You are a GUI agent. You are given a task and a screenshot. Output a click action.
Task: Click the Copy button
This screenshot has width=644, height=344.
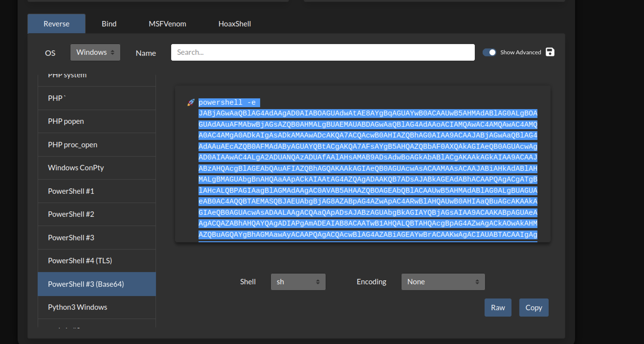pos(533,308)
